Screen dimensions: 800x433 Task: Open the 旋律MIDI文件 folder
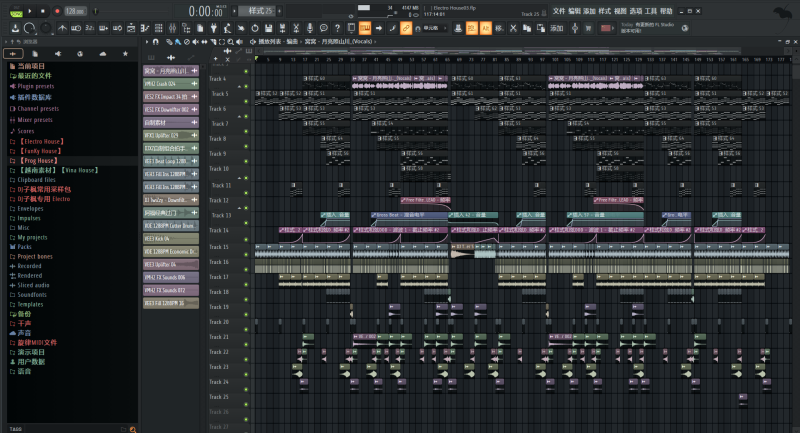[37, 343]
